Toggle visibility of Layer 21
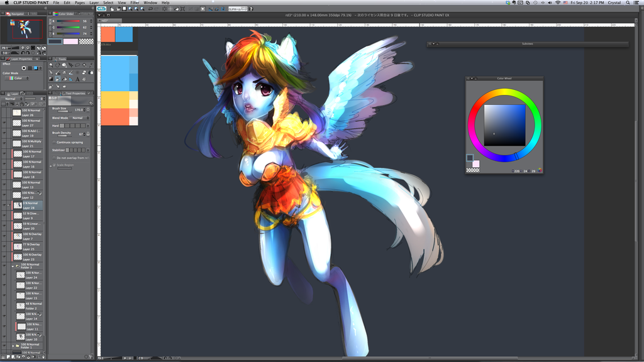 coord(4,143)
